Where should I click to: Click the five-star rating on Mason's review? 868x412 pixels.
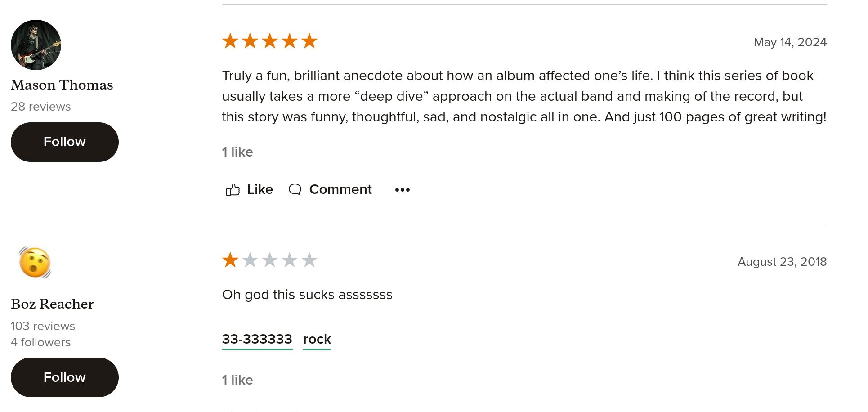coord(270,41)
